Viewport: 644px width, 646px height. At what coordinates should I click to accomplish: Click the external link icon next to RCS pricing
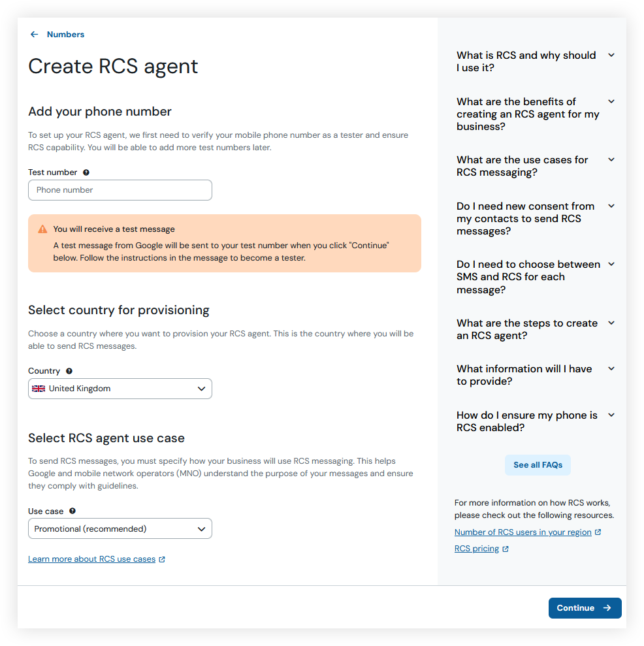505,548
